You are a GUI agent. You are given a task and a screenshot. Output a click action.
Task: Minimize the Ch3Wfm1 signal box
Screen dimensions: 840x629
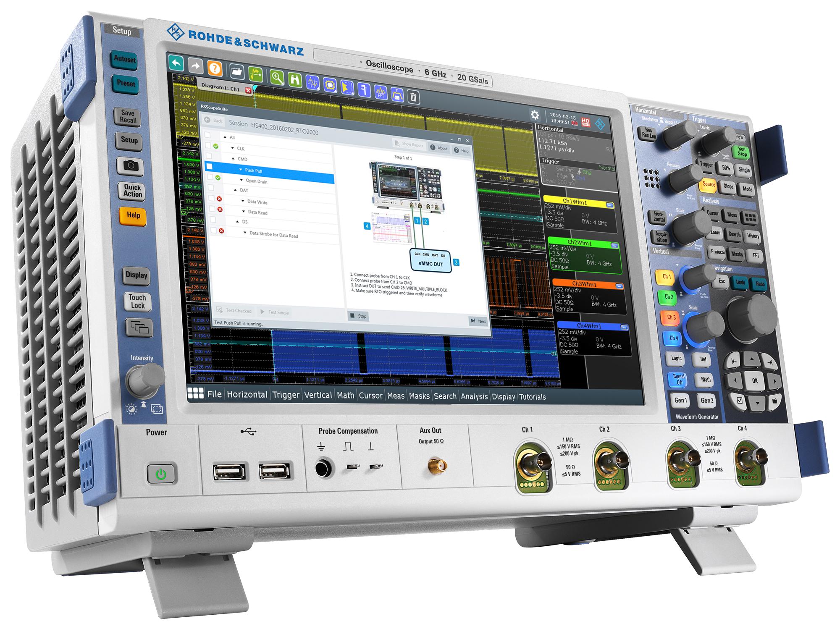pos(619,286)
